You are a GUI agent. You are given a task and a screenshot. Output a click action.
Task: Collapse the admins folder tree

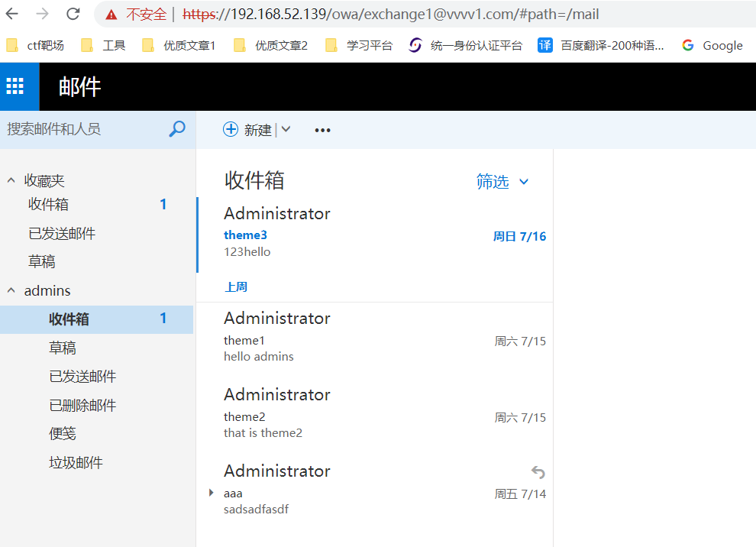point(11,291)
